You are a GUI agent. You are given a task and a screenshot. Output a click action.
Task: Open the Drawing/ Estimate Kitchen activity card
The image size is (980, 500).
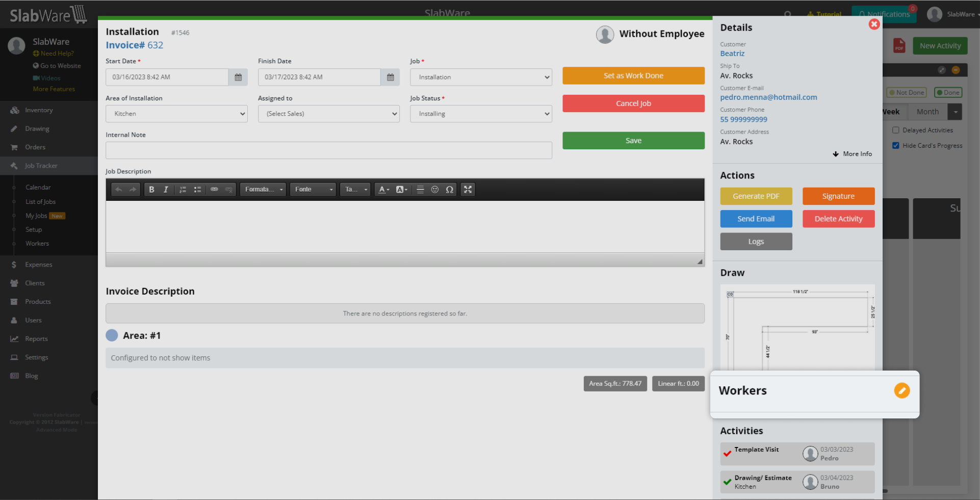[x=797, y=482]
